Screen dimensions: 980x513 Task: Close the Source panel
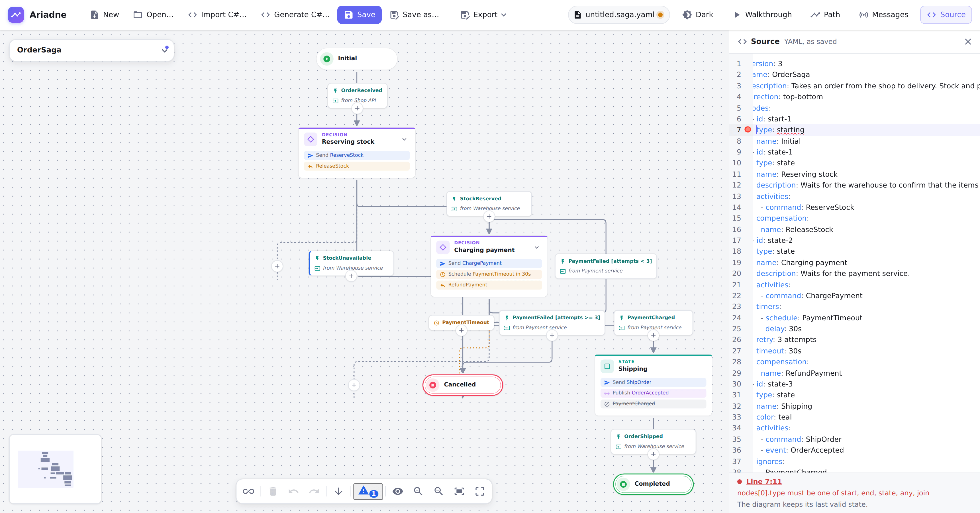coord(968,42)
